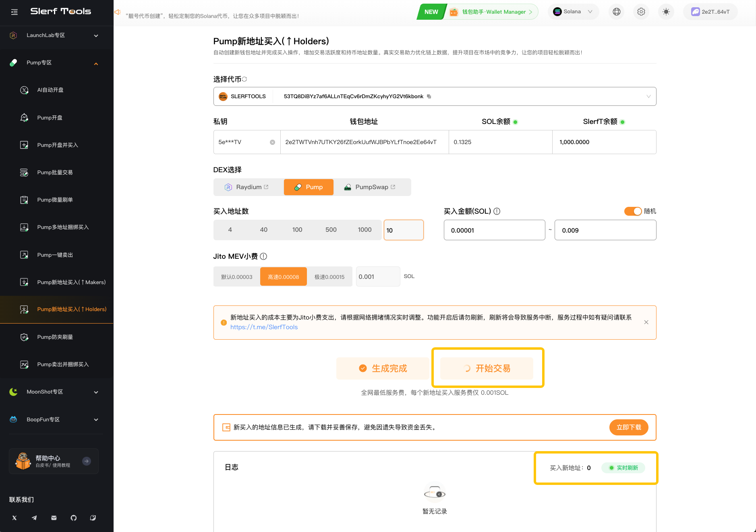This screenshot has height=532, width=756.
Task: Refresh the token list next to 选择代币
Action: [244, 79]
